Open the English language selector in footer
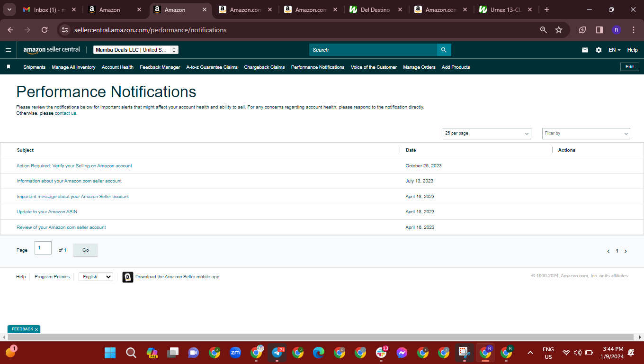This screenshot has width=644, height=364. click(96, 277)
